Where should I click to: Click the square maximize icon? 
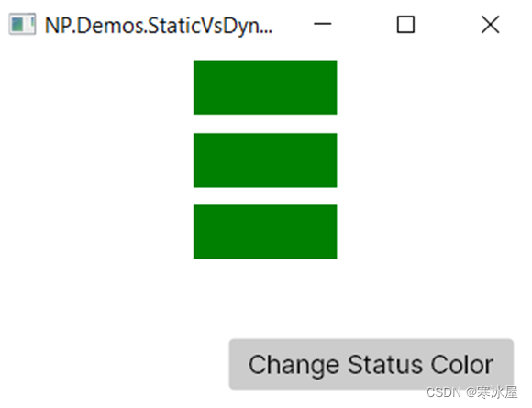[405, 25]
